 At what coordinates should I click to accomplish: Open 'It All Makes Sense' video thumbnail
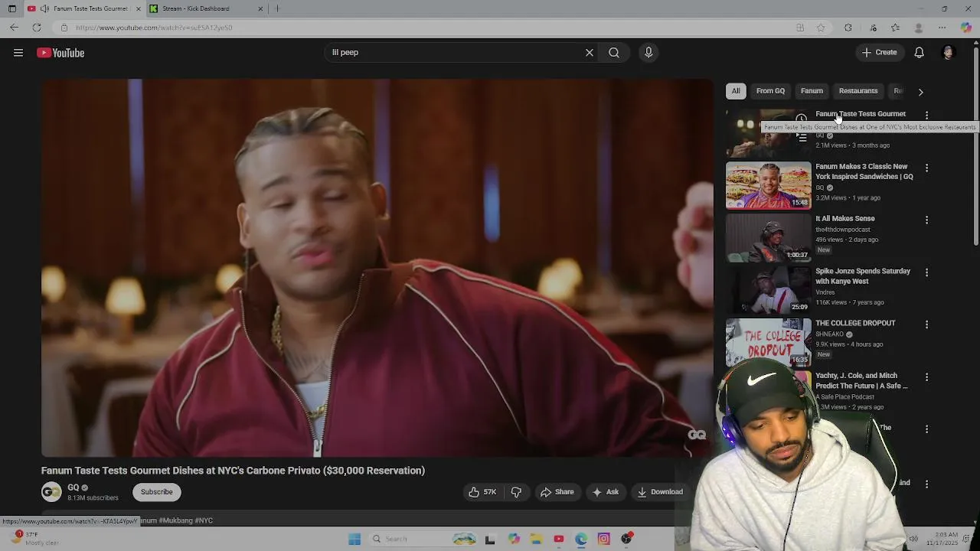point(768,237)
